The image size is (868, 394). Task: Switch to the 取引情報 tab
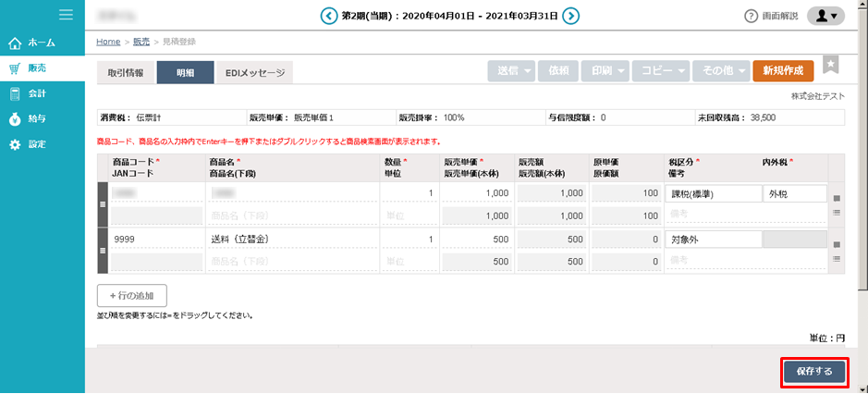click(125, 72)
